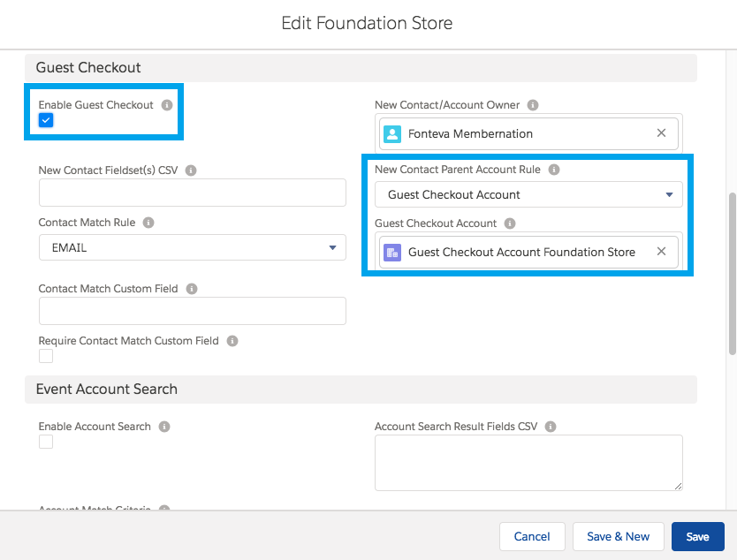Enable the Account Search checkbox

tap(46, 442)
